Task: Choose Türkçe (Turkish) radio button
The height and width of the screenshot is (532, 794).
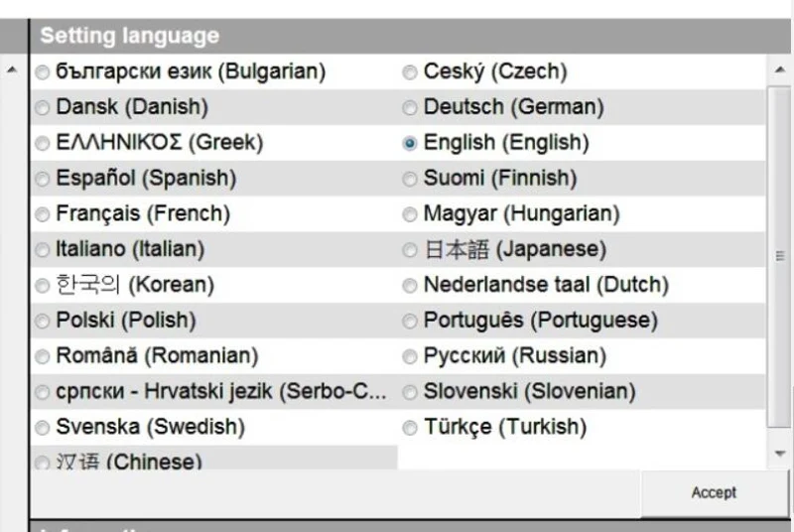Action: tap(410, 428)
